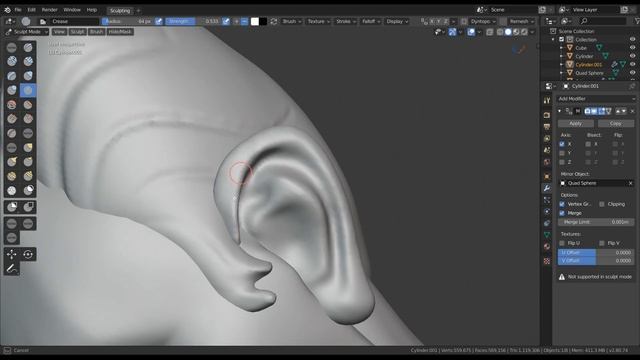Image resolution: width=640 pixels, height=360 pixels.
Task: Click the white primary color swatch
Action: (255, 21)
